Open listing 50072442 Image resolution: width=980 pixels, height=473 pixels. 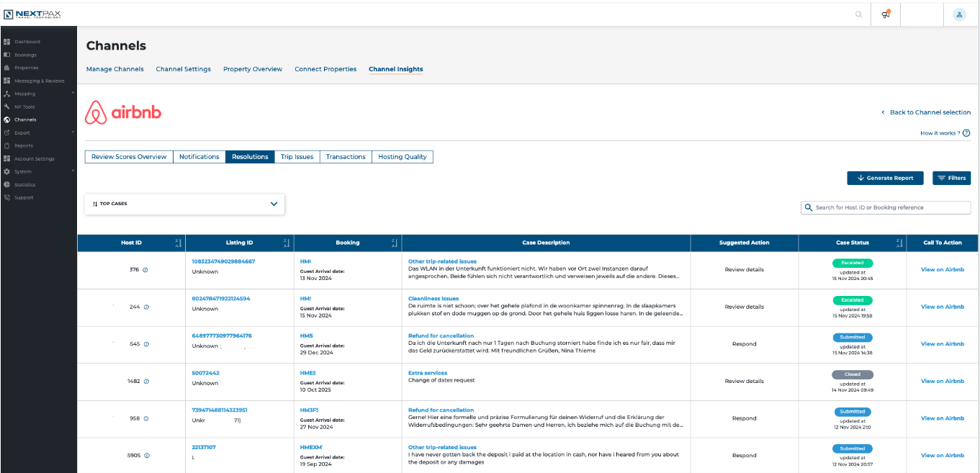(206, 373)
